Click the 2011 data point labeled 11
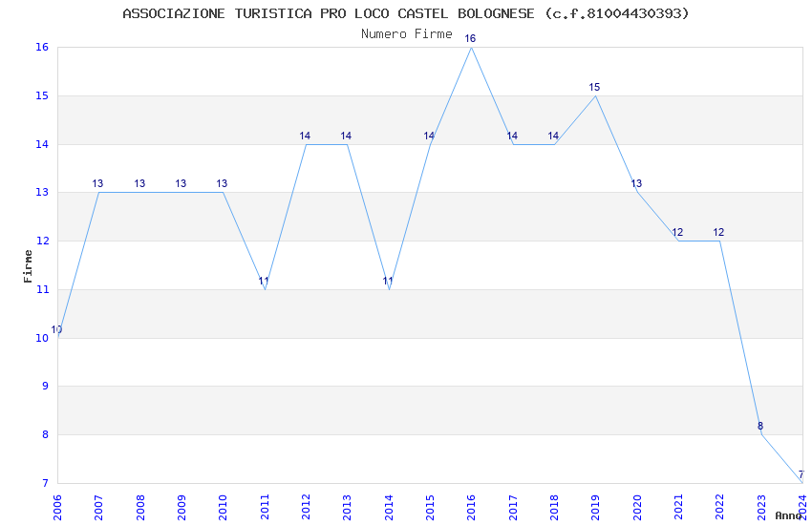812x525 pixels. pos(264,281)
